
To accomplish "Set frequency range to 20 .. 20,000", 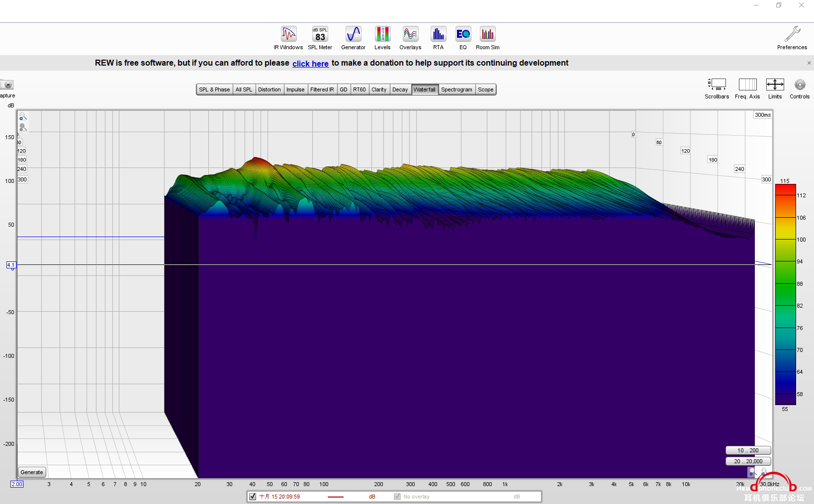I will click(748, 461).
